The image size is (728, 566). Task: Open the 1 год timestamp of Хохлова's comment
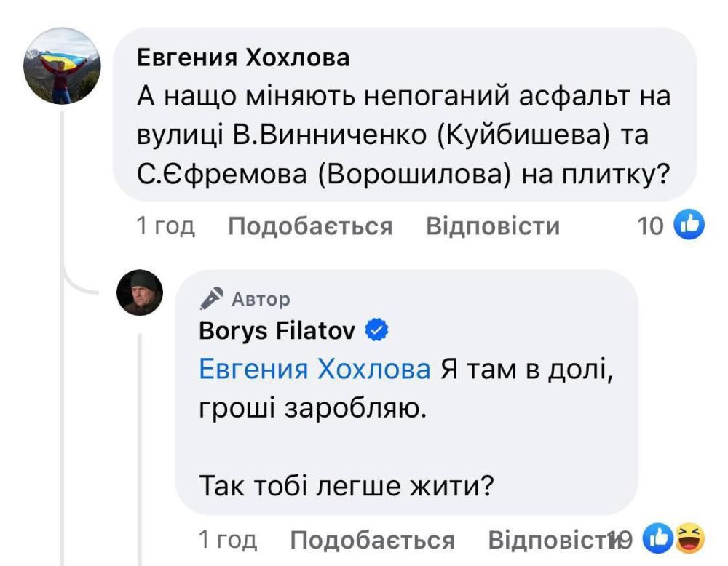(x=166, y=226)
